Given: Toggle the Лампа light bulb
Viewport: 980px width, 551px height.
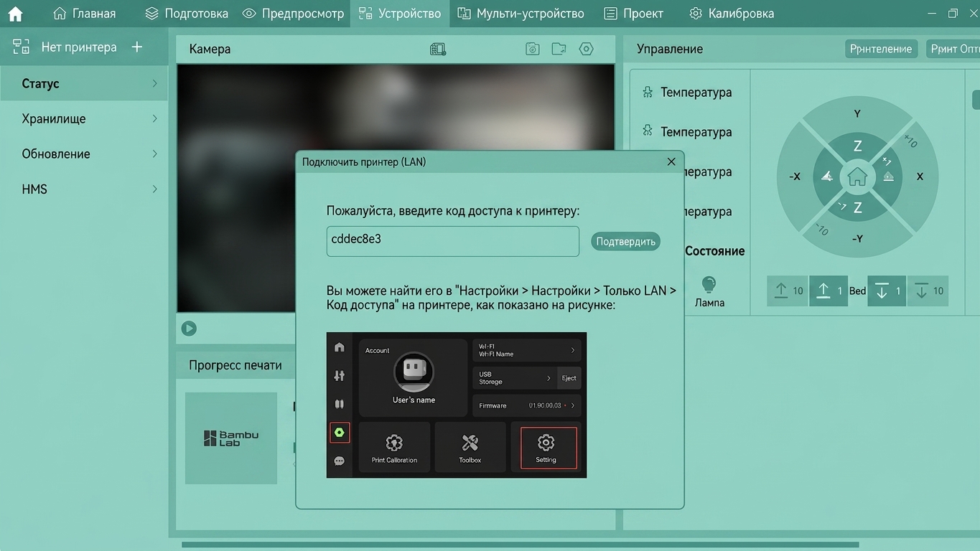Looking at the screenshot, I should point(709,285).
